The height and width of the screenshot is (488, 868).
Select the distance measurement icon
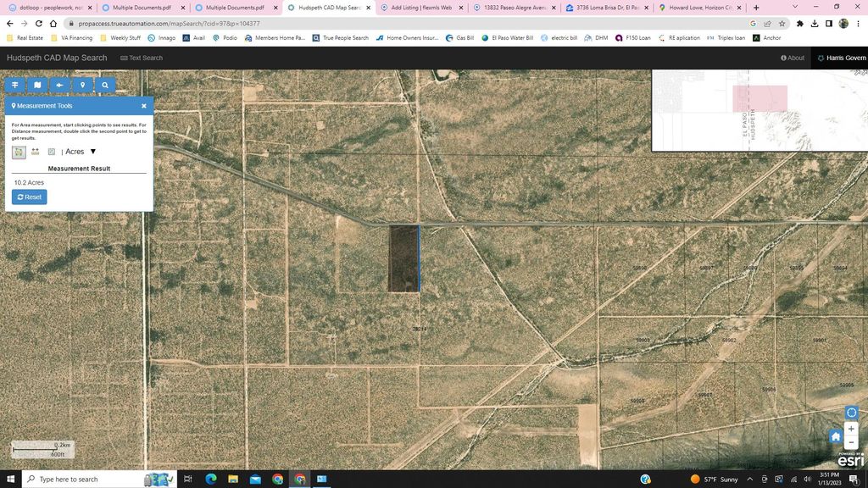tap(35, 152)
